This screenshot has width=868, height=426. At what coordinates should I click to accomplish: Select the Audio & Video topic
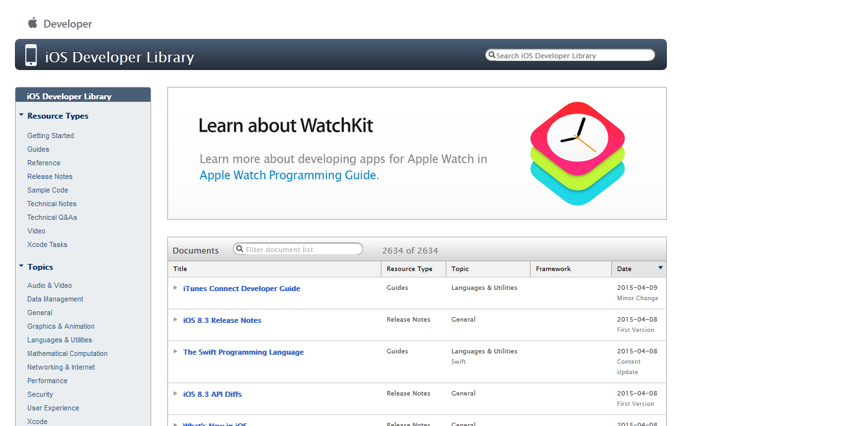click(x=49, y=285)
